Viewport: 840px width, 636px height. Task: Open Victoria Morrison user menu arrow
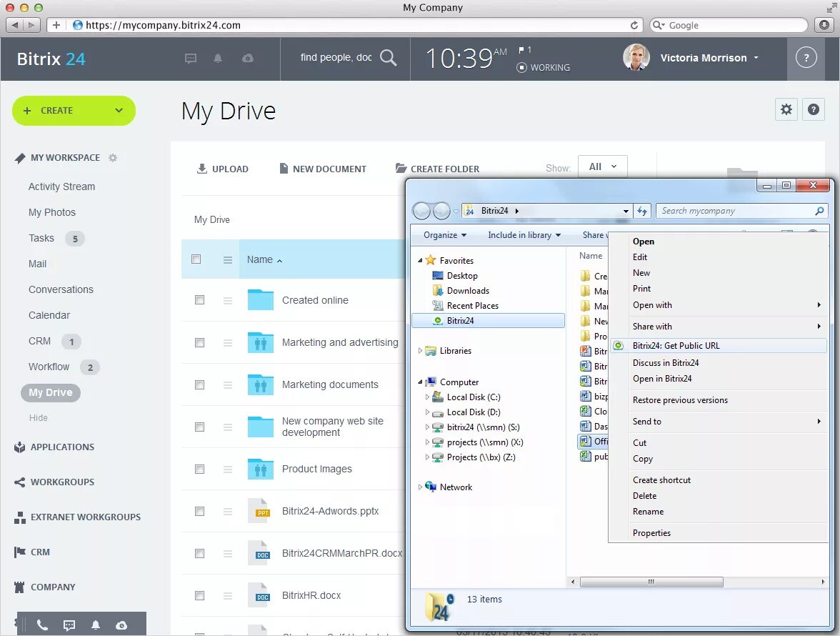pos(756,57)
